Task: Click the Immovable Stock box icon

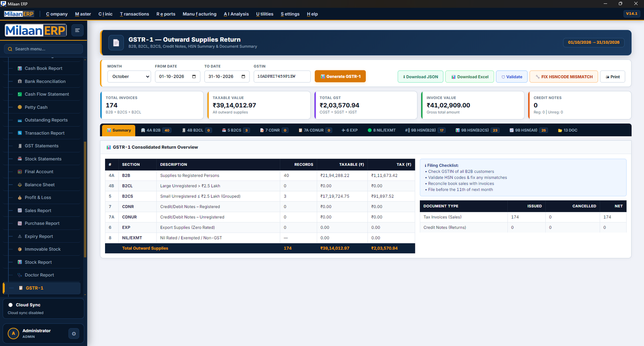Action: tap(20, 249)
